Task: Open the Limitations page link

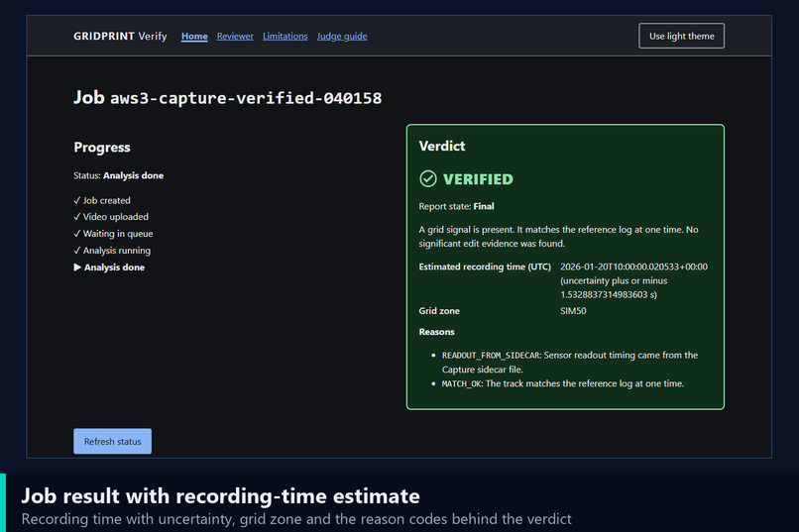Action: pos(285,36)
